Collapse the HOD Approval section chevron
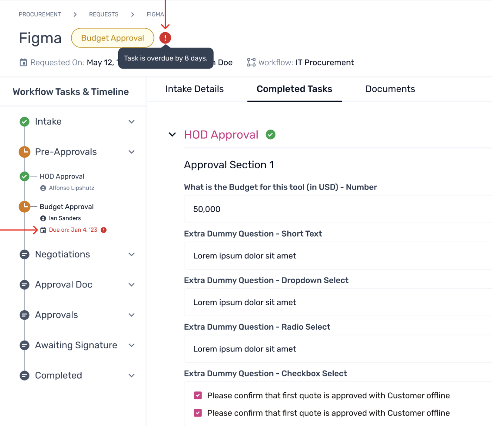The width and height of the screenshot is (504, 441). (x=172, y=134)
